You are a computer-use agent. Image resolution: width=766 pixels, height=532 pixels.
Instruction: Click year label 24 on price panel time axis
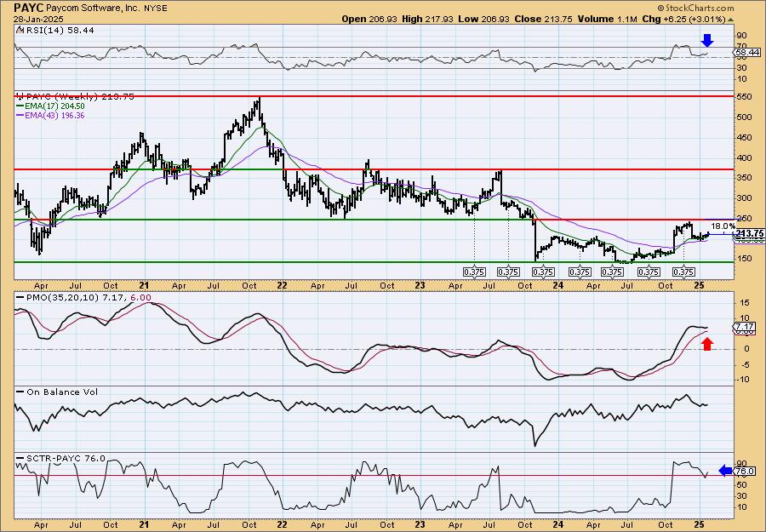tap(558, 286)
